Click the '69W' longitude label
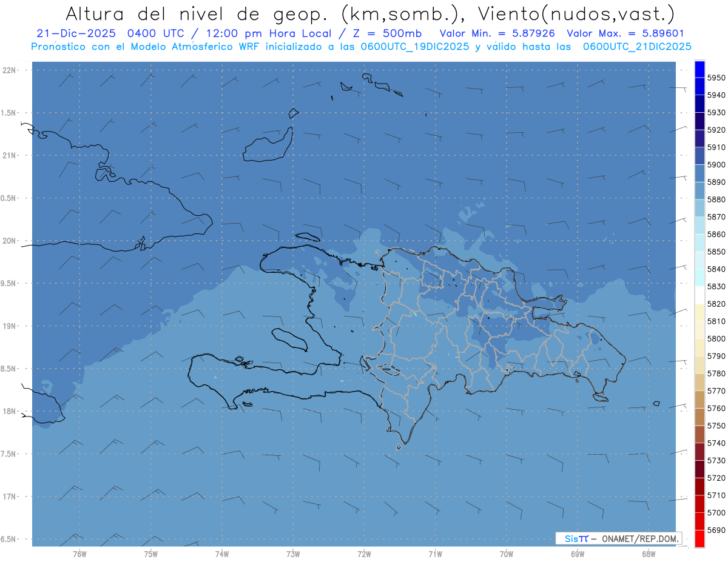The height and width of the screenshot is (562, 728). pyautogui.click(x=578, y=554)
